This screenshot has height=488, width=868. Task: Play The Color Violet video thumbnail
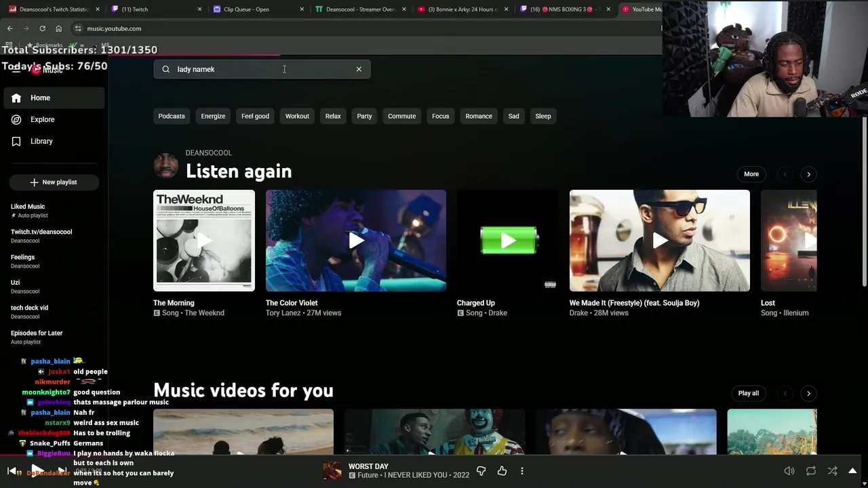(356, 241)
